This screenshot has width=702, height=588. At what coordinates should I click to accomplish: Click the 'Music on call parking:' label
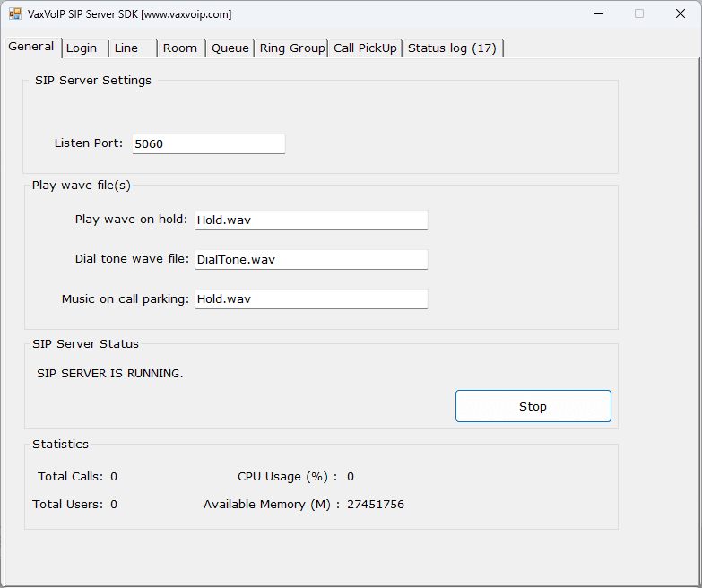pyautogui.click(x=126, y=298)
